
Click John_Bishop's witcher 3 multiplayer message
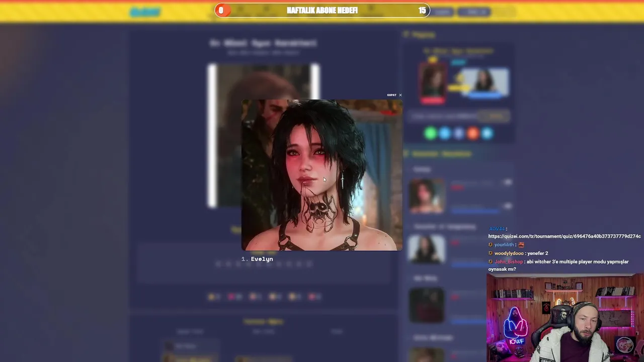coord(558,265)
